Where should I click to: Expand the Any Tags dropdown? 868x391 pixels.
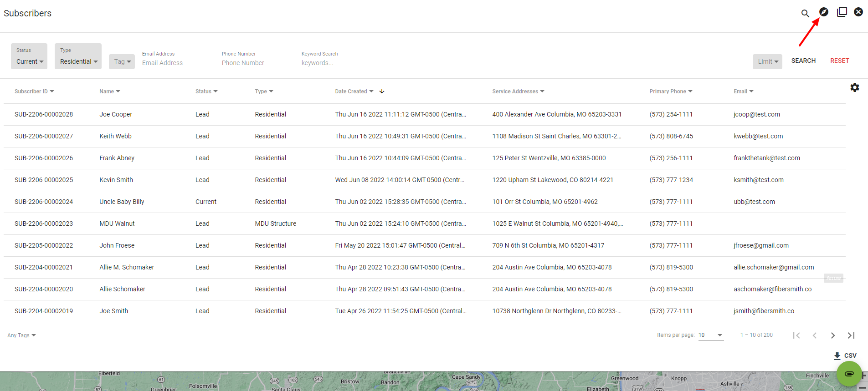[x=21, y=335]
